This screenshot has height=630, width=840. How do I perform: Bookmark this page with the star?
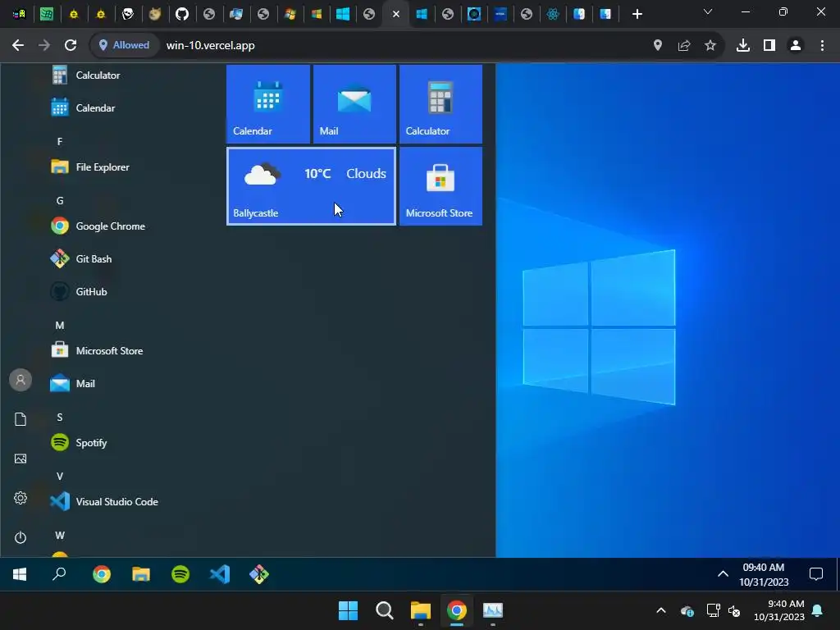(x=710, y=46)
